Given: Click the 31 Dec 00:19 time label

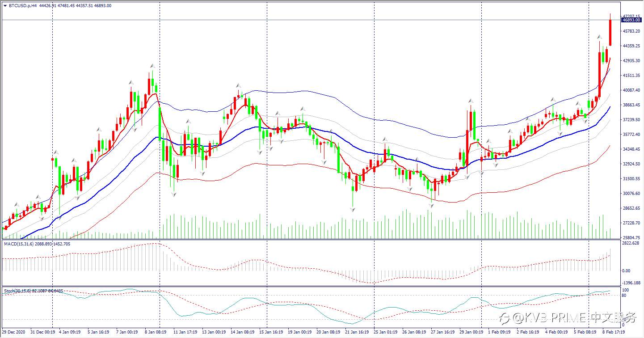Looking at the screenshot, I should point(42,332).
